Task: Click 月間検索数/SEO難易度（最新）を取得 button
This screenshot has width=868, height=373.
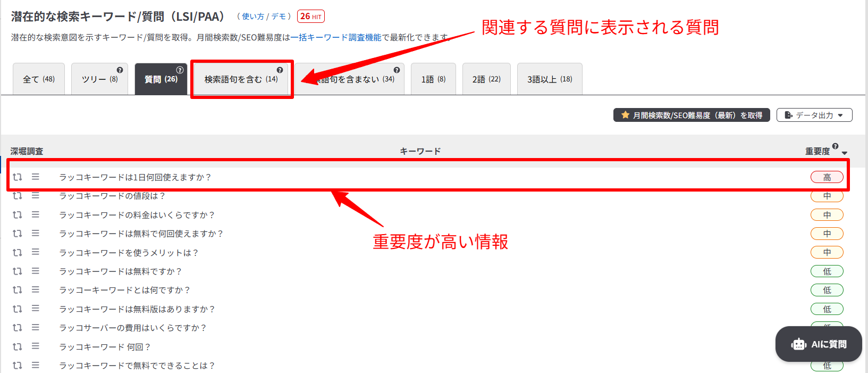Action: (x=691, y=115)
